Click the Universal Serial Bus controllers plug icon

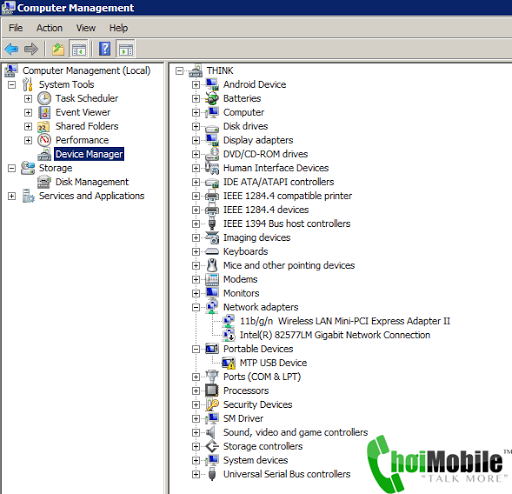pos(212,474)
